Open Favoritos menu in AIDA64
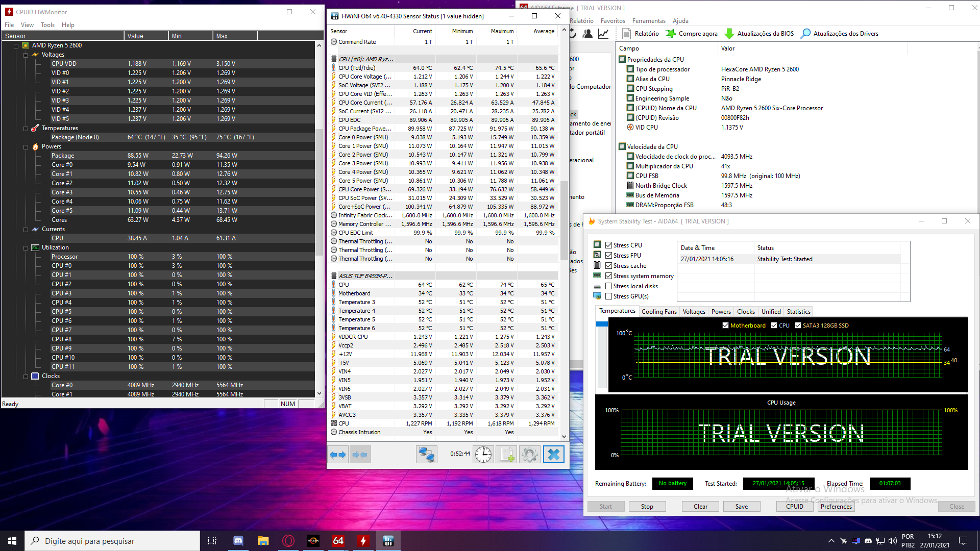The height and width of the screenshot is (551, 980). tap(612, 21)
